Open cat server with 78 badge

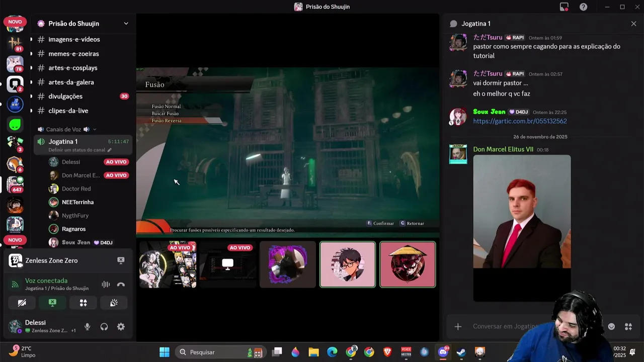tap(15, 64)
